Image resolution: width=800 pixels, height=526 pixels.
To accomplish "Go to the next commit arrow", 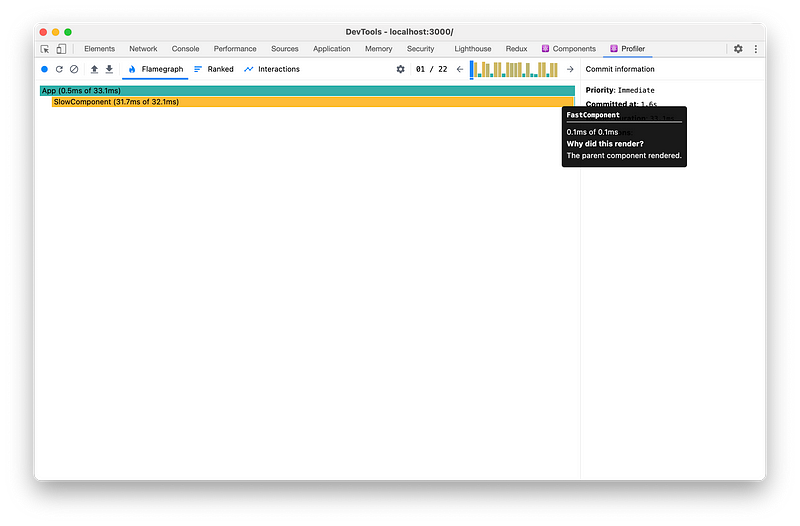I will (x=570, y=69).
